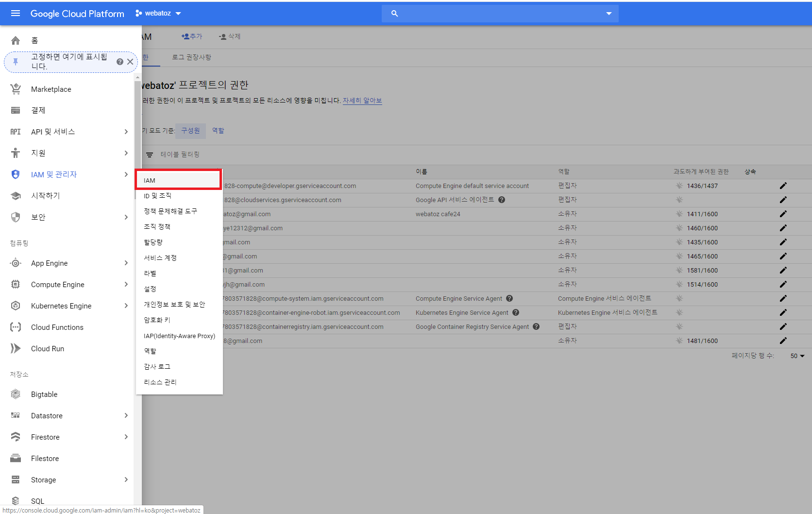
Task: Edit the webatoz cafe24 member row
Action: [783, 214]
